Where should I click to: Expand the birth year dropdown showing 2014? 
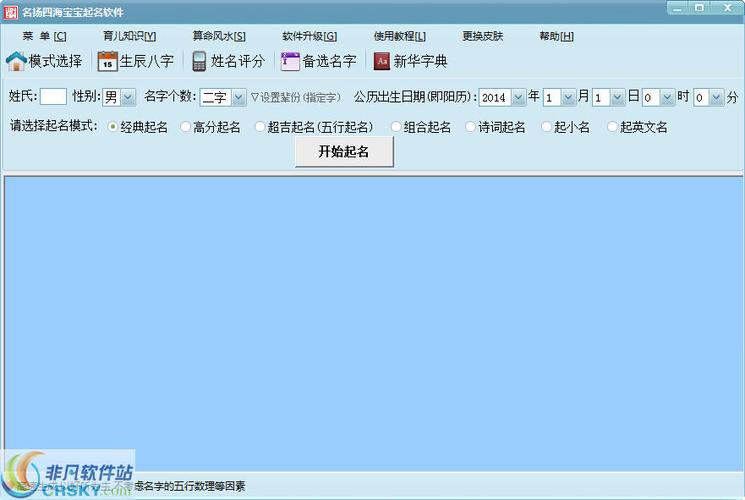point(502,97)
